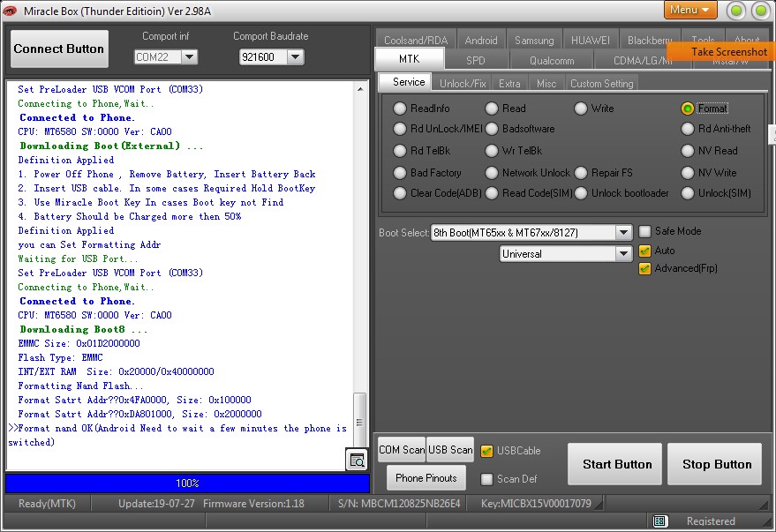Select the Unlock(SIM) option
The height and width of the screenshot is (532, 776).
point(688,193)
